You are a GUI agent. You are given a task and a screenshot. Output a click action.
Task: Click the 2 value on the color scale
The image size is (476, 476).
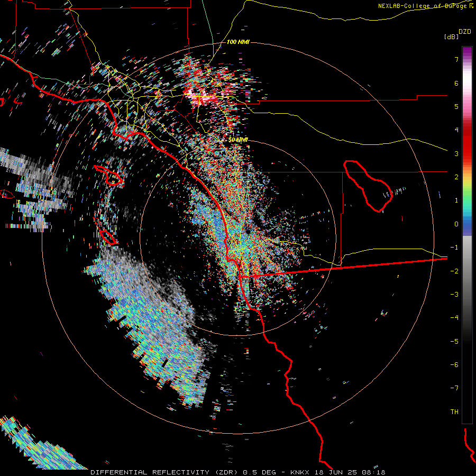click(456, 177)
